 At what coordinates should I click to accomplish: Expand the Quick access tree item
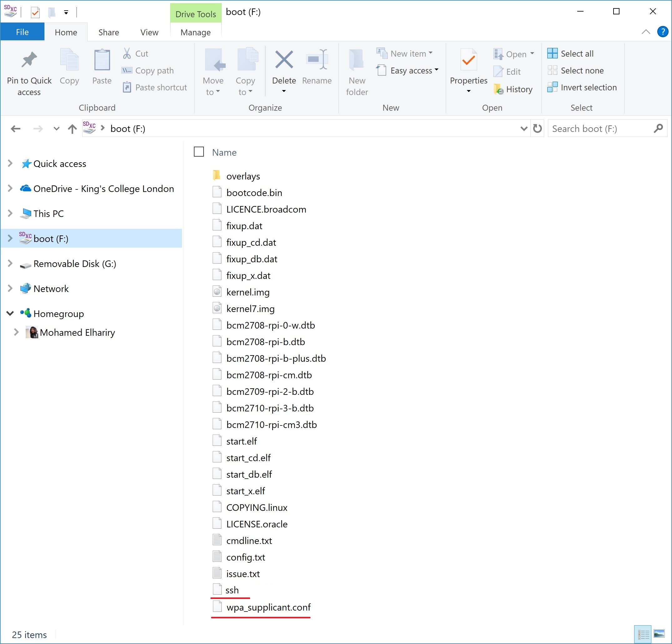point(10,163)
